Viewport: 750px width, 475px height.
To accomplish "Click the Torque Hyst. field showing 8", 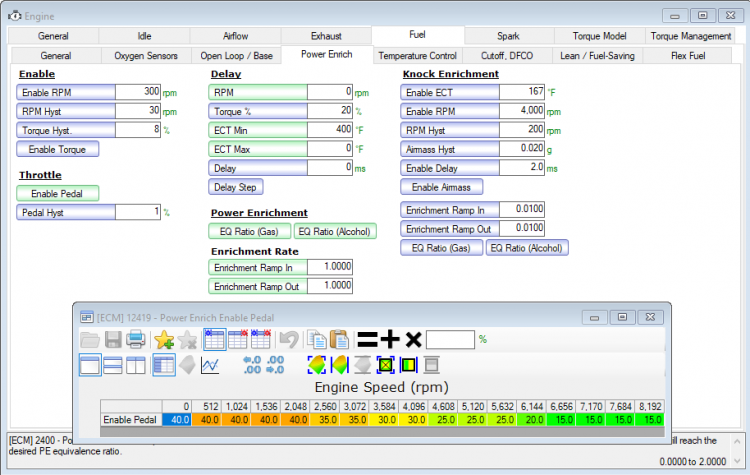I will [138, 130].
